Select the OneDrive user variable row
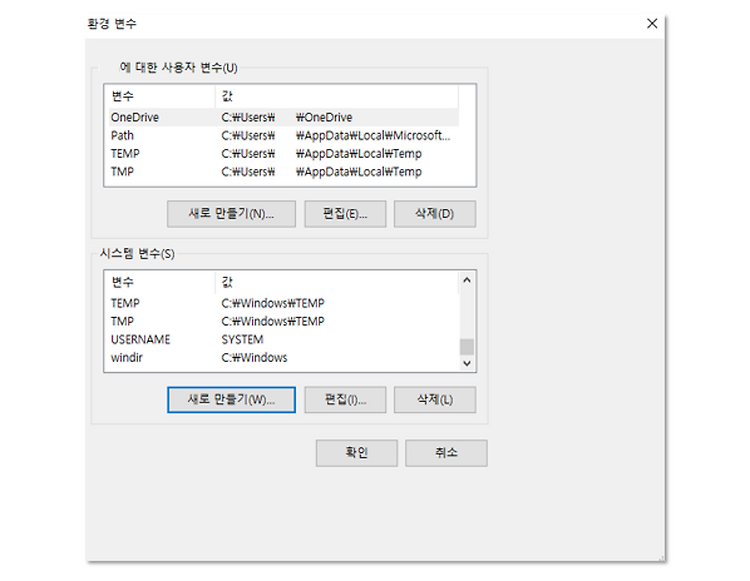The image size is (750, 581). click(x=284, y=117)
